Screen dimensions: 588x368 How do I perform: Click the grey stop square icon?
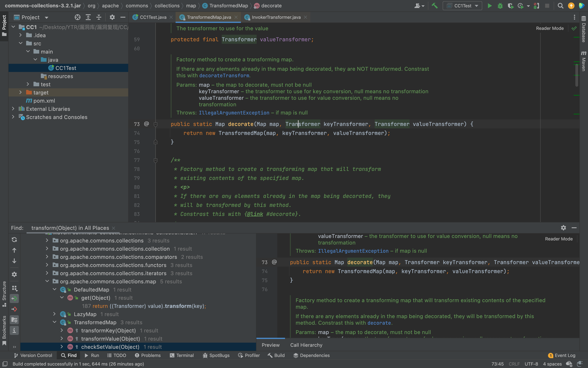click(547, 6)
